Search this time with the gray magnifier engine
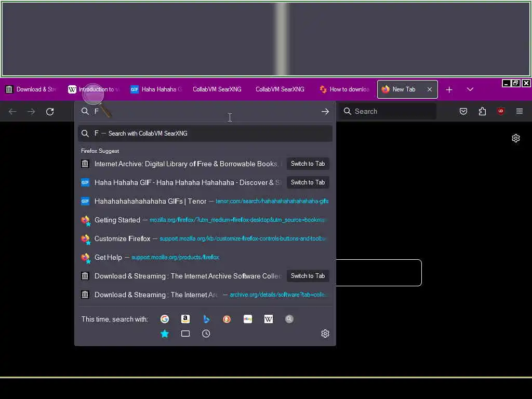This screenshot has height=399, width=532. click(x=289, y=319)
